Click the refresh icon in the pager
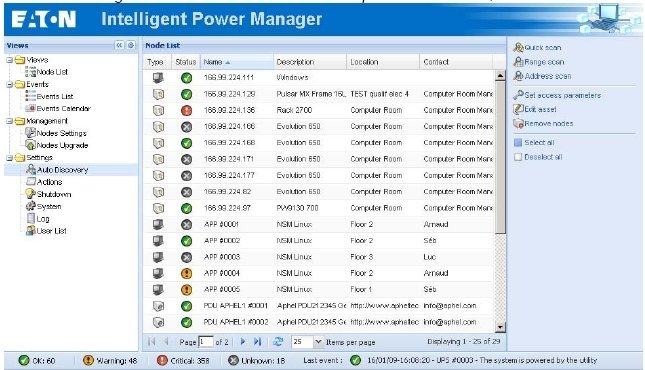 pos(278,342)
